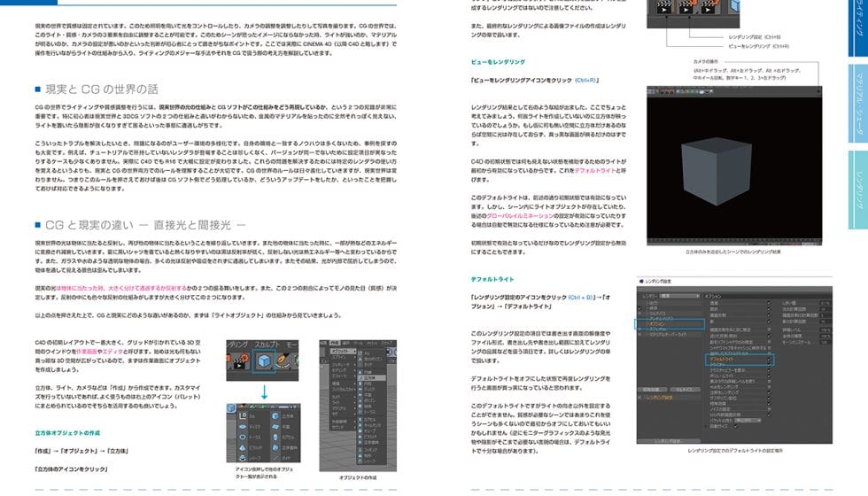Image resolution: width=868 pixels, height=496 pixels.
Task: Open マテリアル submenu in 作成 menu
Action: coord(344,408)
